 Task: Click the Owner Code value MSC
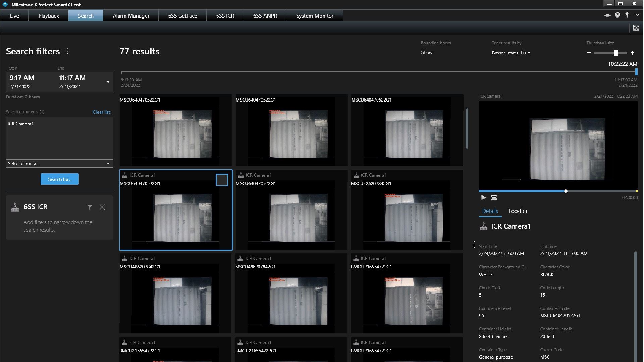tap(545, 357)
